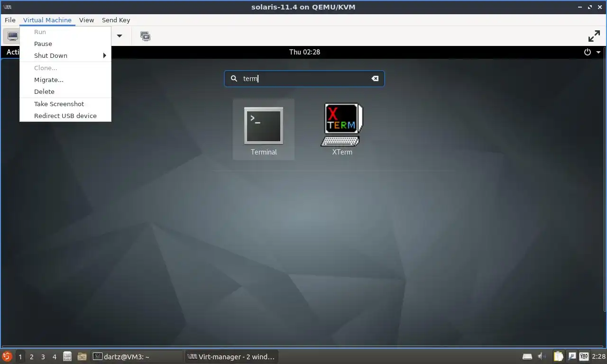Open the clipboard tray icon
The height and width of the screenshot is (364, 607).
coord(559,356)
